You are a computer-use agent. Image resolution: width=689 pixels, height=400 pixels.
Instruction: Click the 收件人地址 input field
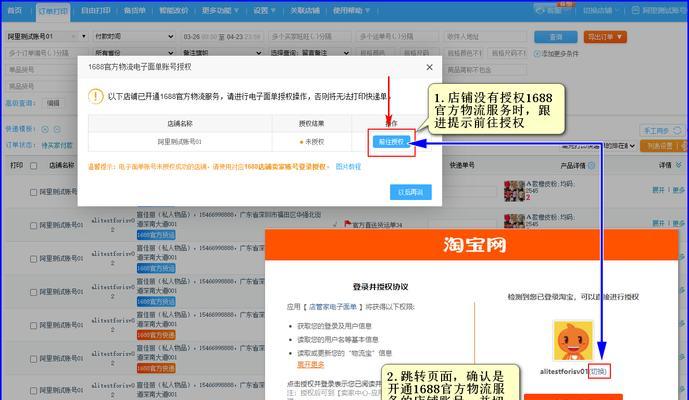click(486, 36)
